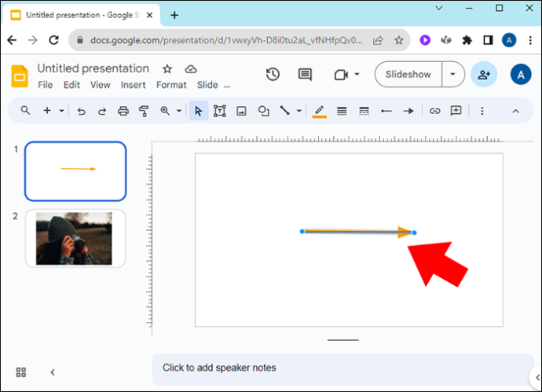The width and height of the screenshot is (542, 392).
Task: Click the Paint format icon
Action: 144,111
